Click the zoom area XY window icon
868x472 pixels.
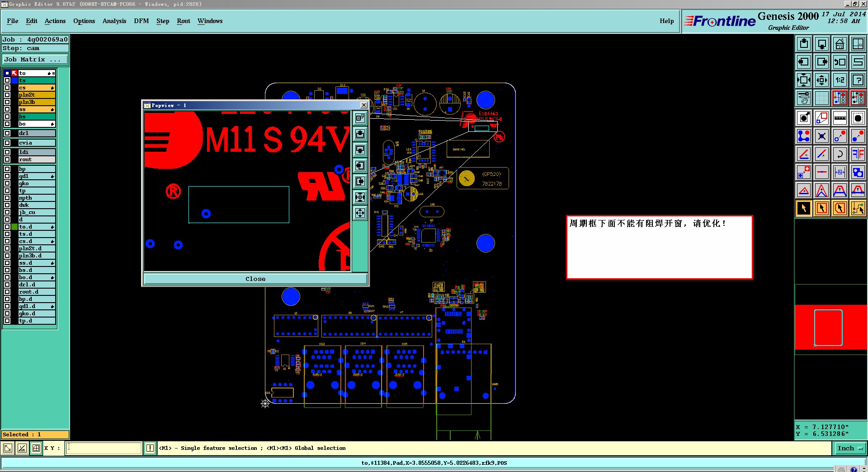[x=858, y=44]
